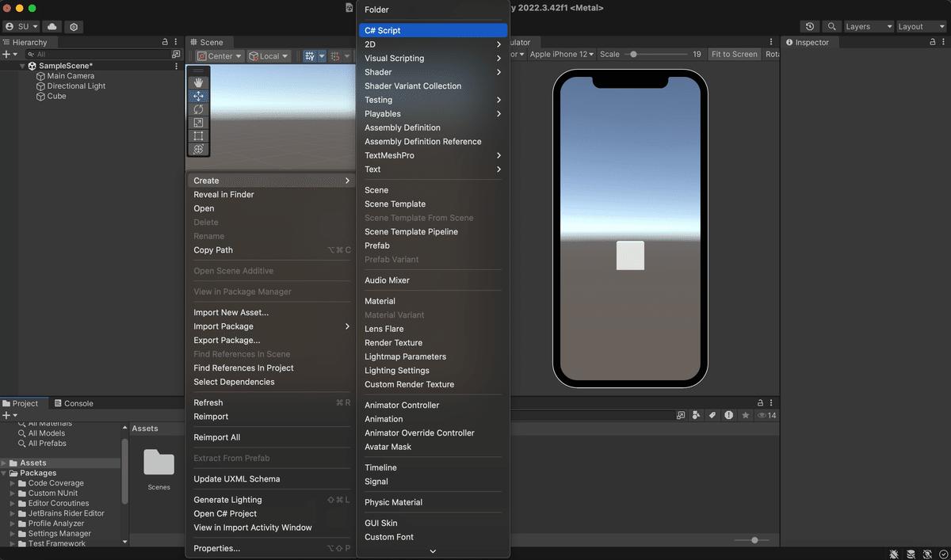Open Unity cloud services
951x560 pixels.
[52, 27]
